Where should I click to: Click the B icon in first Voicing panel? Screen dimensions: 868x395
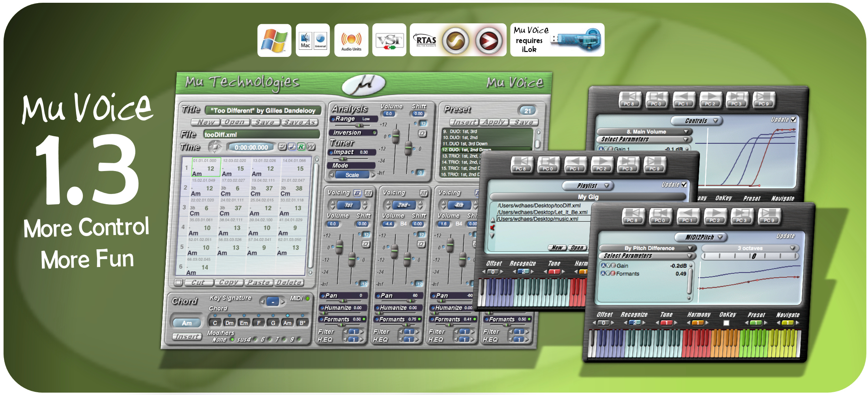point(357,193)
